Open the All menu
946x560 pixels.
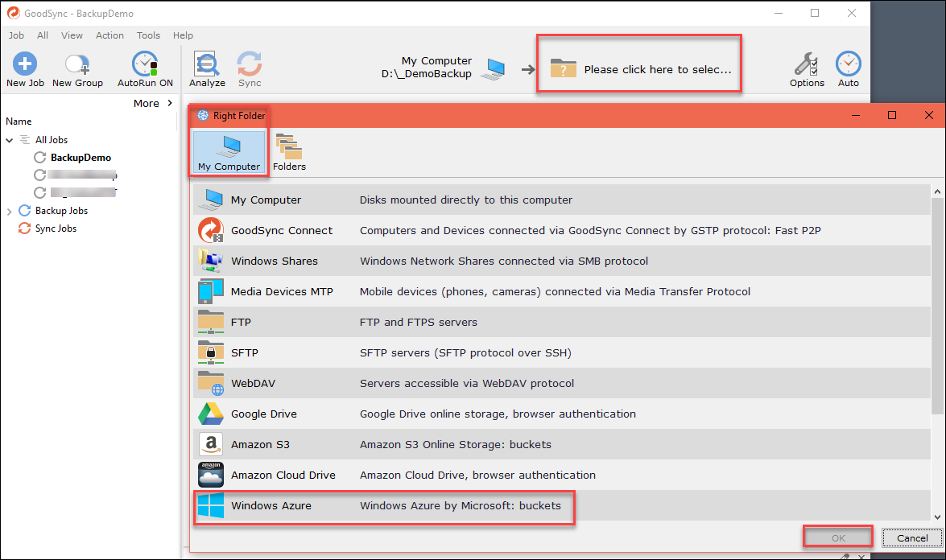(x=42, y=35)
